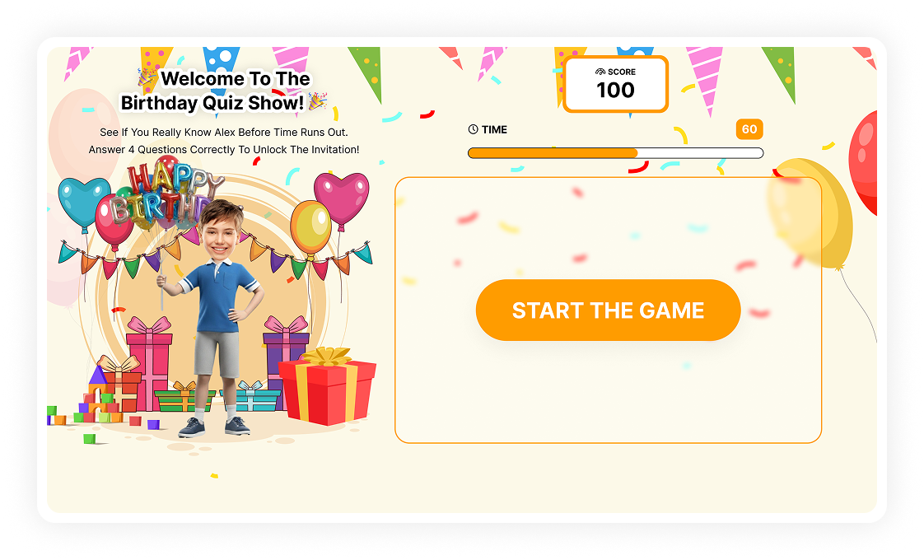This screenshot has height=560, width=924.
Task: Click the TIME label text
Action: click(x=494, y=129)
